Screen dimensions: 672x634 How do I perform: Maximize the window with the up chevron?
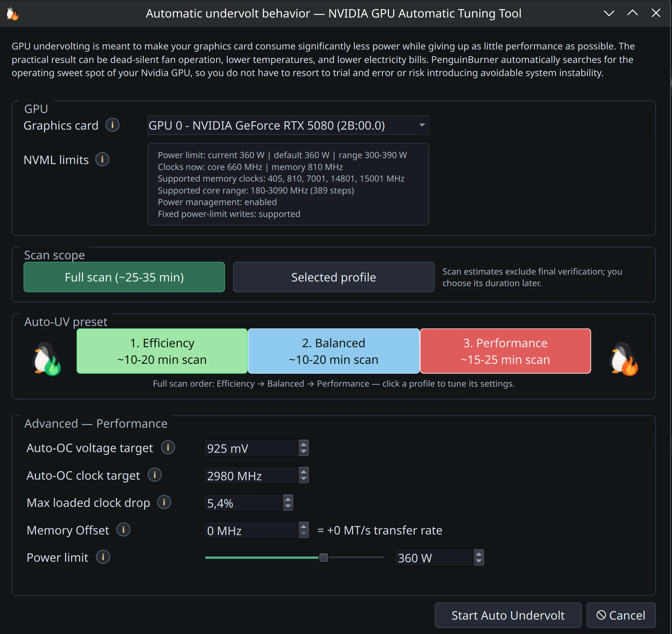[x=633, y=13]
